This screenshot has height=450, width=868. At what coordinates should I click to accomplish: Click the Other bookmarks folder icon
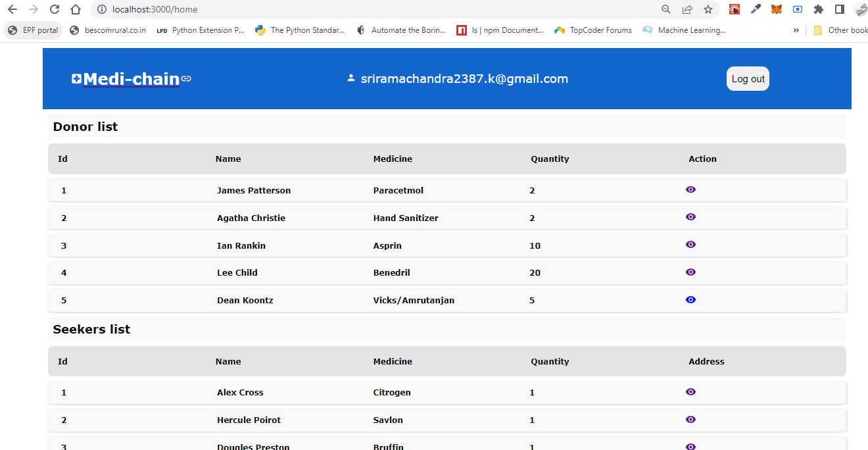click(x=818, y=30)
